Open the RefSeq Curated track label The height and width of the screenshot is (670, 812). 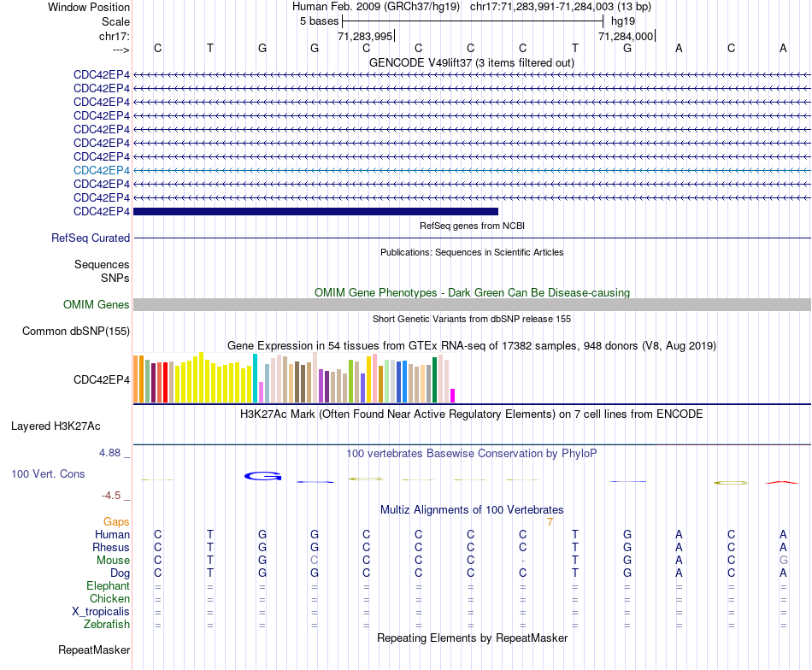[x=91, y=238]
